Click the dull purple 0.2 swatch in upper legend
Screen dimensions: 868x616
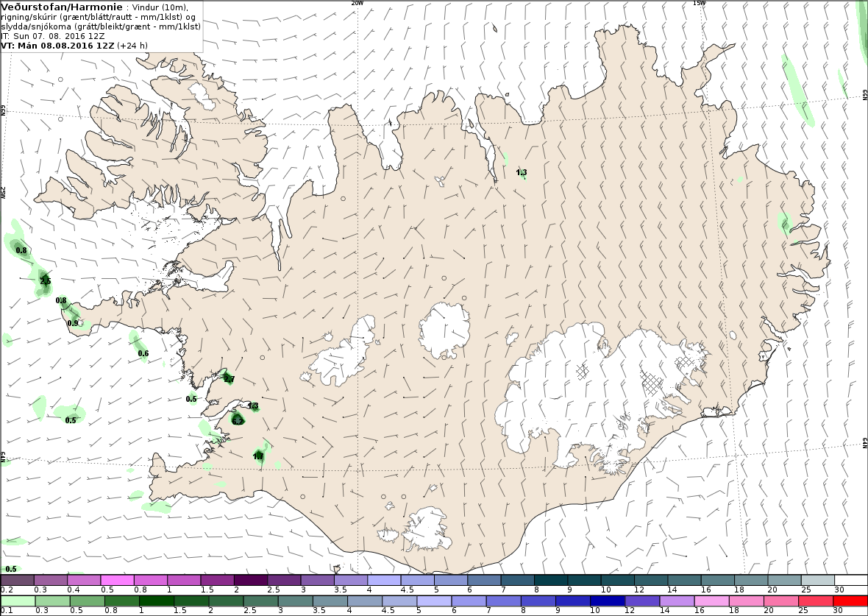(x=18, y=580)
